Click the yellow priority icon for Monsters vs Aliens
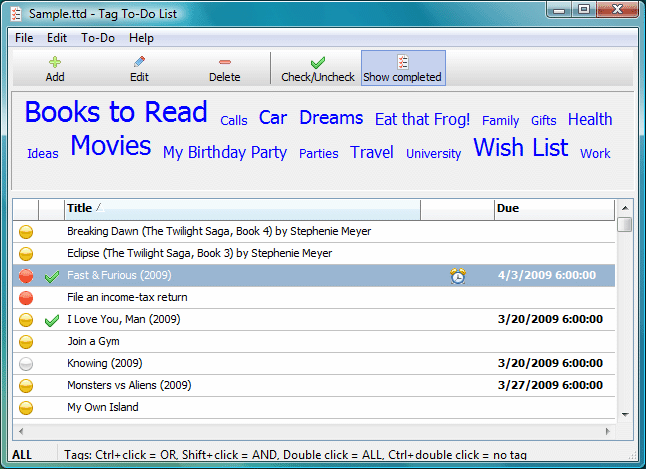Viewport: 646px width, 469px height. click(26, 386)
